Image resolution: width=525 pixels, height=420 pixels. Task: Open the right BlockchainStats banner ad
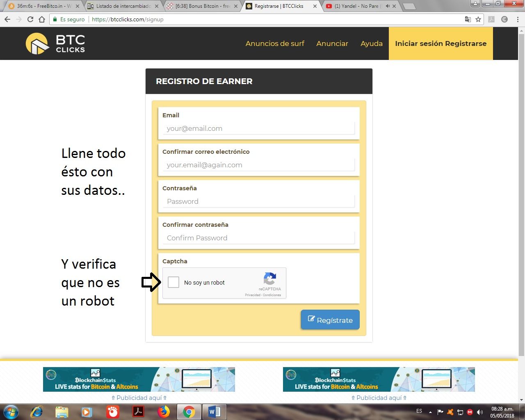(x=379, y=379)
